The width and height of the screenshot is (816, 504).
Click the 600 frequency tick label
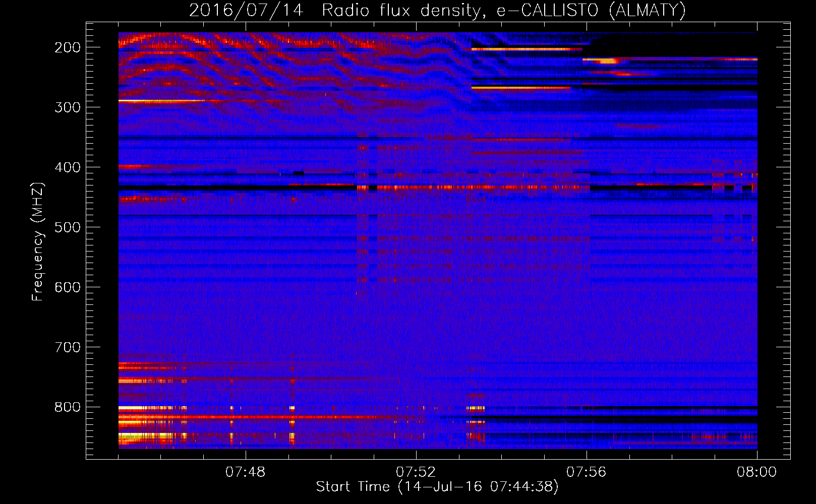[68, 287]
